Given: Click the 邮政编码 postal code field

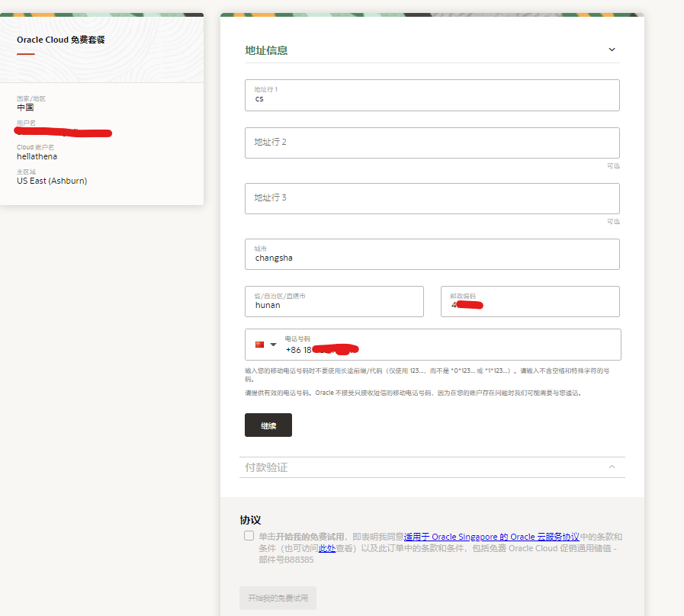Looking at the screenshot, I should tap(530, 301).
